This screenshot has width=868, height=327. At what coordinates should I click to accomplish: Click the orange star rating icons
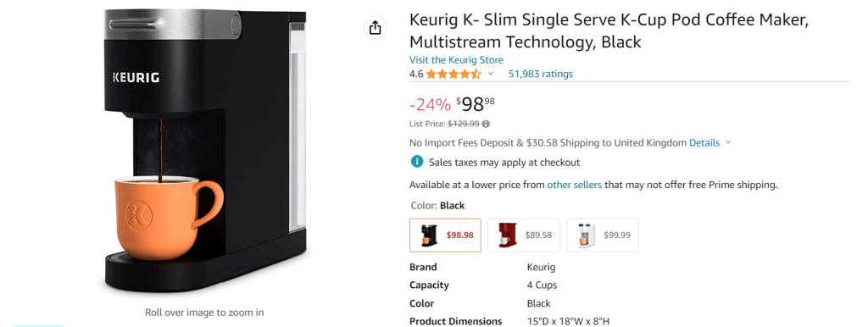click(453, 75)
